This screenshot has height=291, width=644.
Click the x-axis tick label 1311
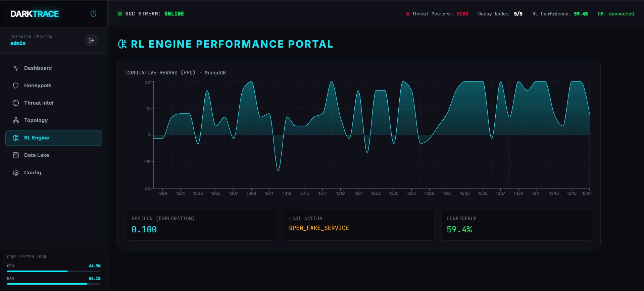click(269, 193)
